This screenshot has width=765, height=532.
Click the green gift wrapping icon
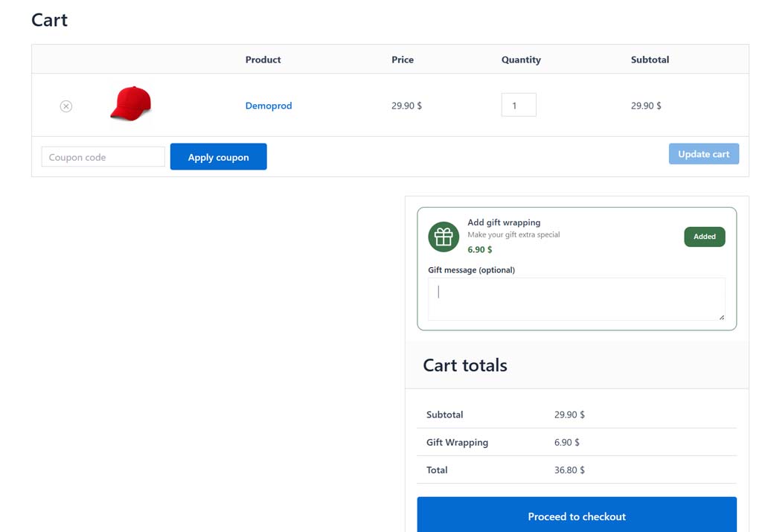click(444, 237)
